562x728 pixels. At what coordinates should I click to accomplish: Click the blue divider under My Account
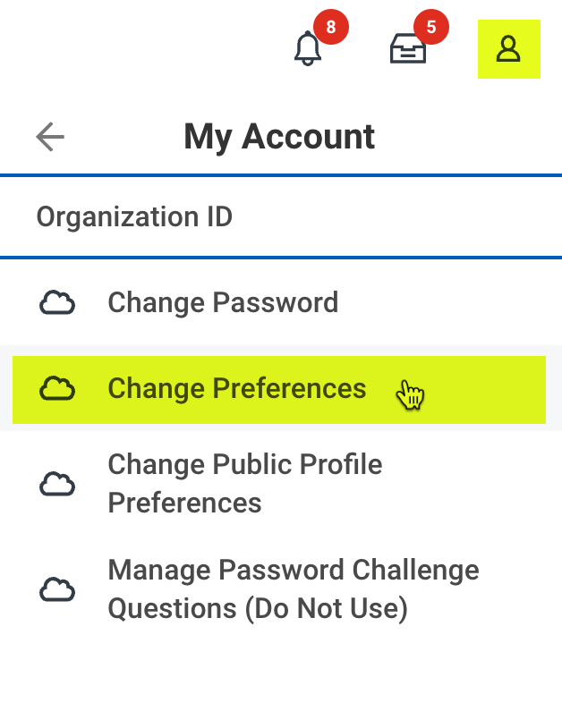(x=281, y=175)
